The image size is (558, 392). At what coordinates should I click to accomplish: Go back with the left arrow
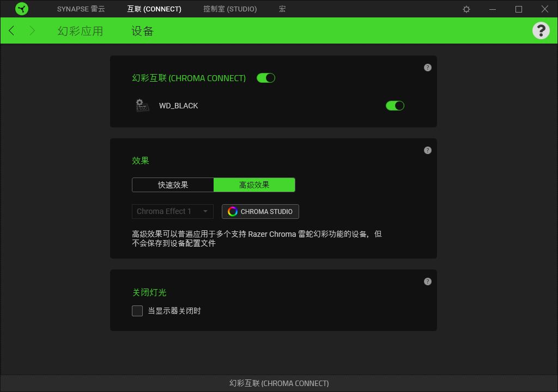(11, 30)
